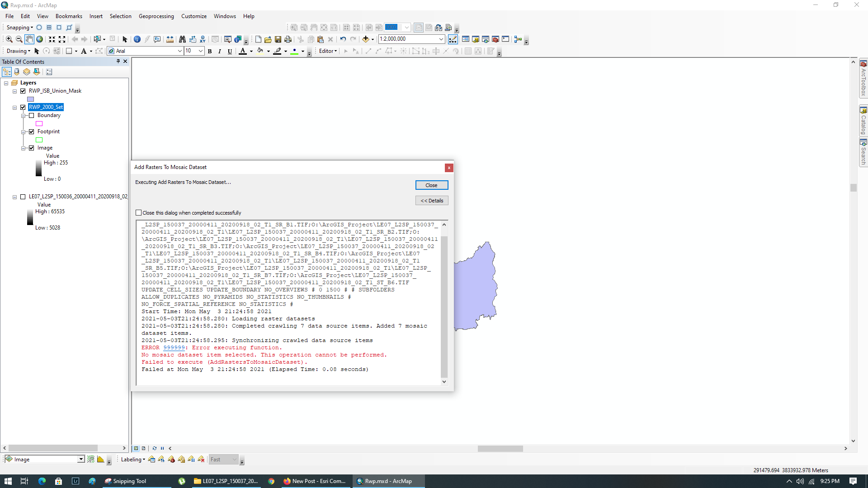Open the Bookmarks menu
The width and height of the screenshot is (868, 488).
pos(68,16)
